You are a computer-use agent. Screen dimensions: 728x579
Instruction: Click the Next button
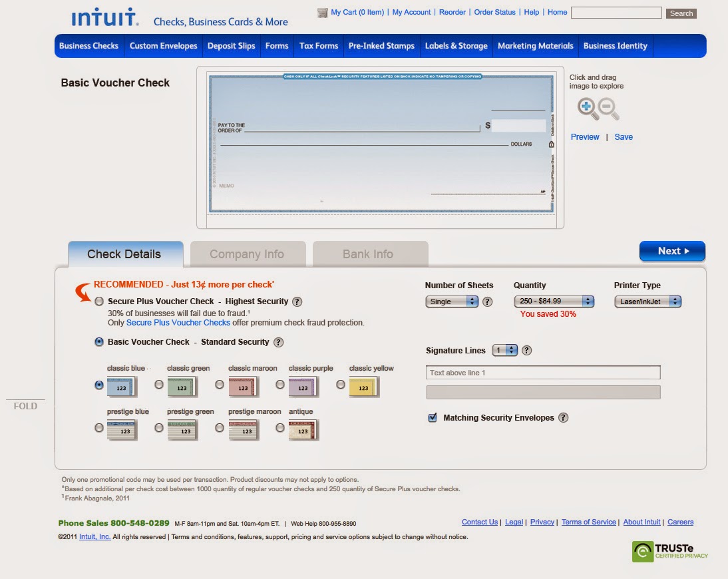[672, 251]
